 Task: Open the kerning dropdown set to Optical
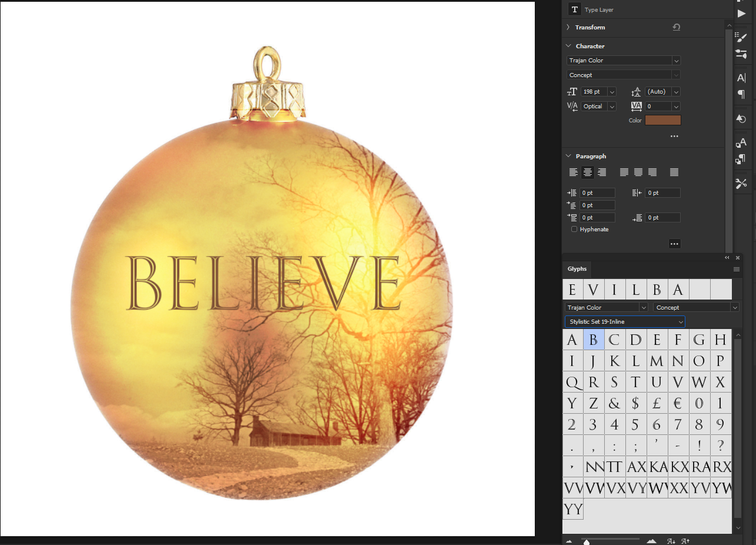612,106
